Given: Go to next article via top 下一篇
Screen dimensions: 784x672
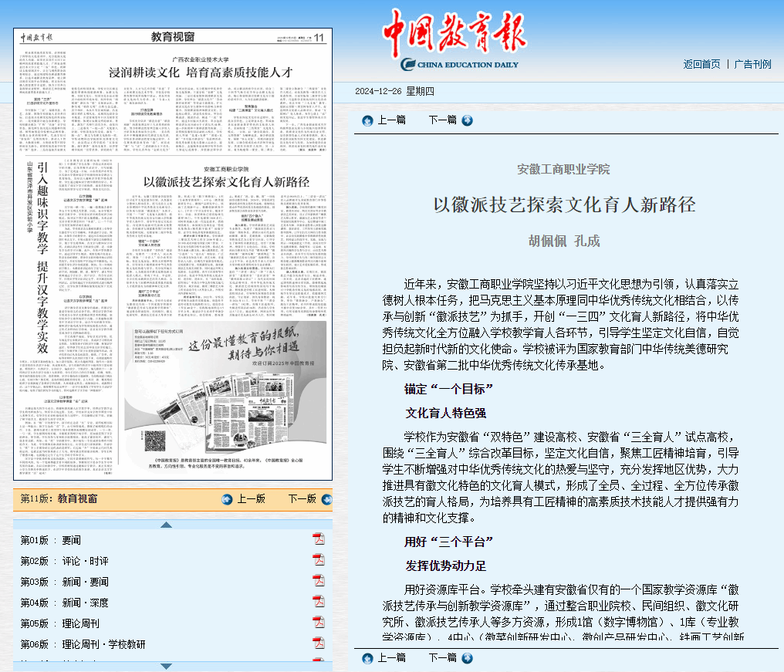Looking at the screenshot, I should tap(442, 120).
